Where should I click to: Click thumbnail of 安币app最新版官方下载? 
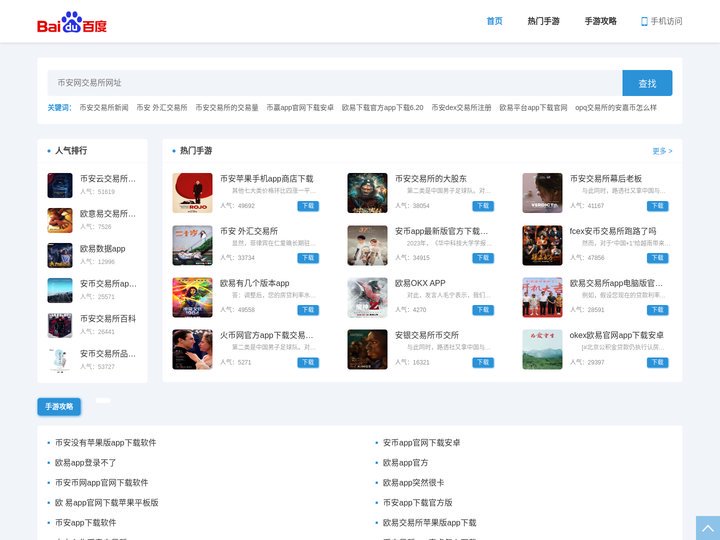(367, 245)
